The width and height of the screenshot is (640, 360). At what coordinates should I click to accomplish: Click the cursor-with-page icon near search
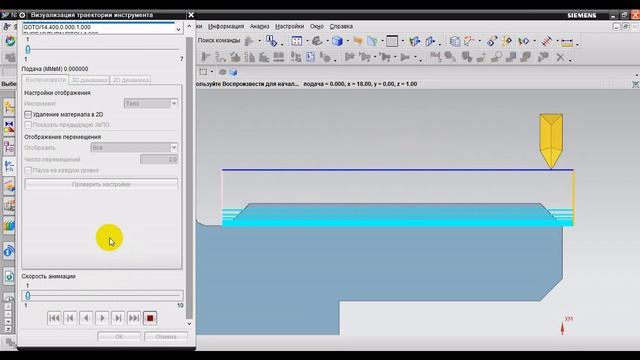point(271,41)
